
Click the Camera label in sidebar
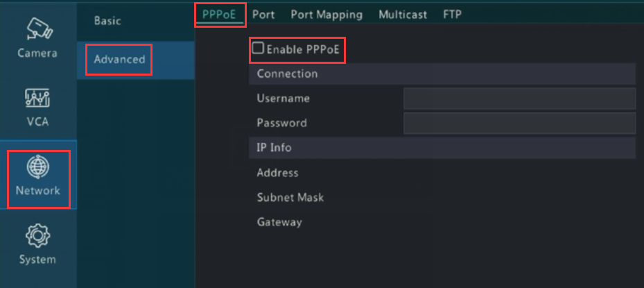(x=37, y=53)
